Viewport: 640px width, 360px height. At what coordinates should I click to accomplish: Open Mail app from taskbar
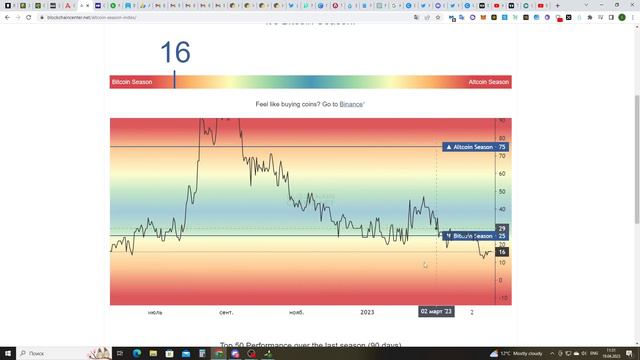click(x=186, y=353)
